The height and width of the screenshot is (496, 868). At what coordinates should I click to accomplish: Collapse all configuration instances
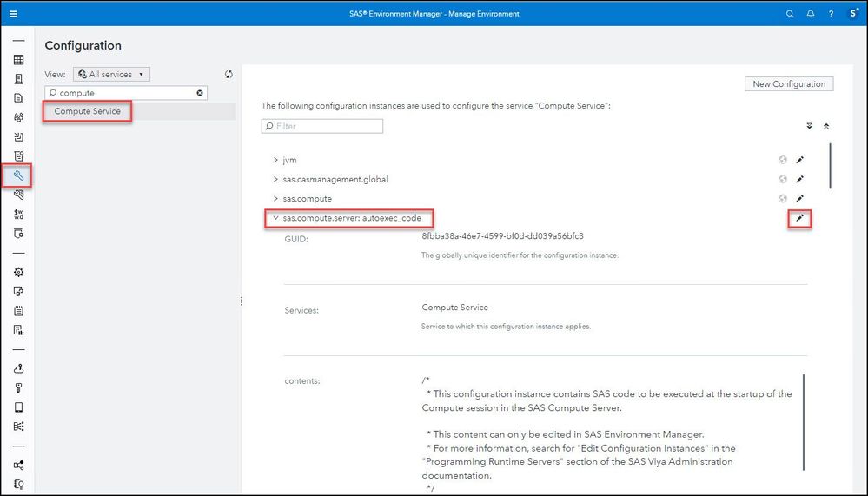coord(826,126)
